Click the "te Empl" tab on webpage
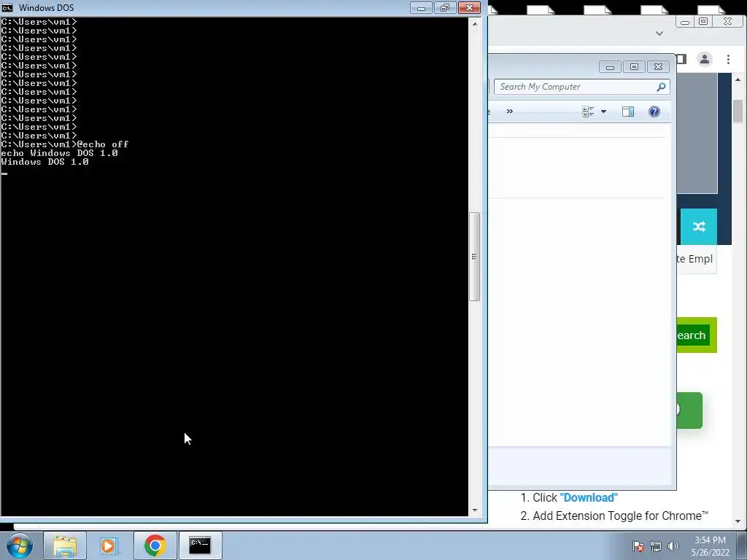Image resolution: width=747 pixels, height=560 pixels. (696, 259)
